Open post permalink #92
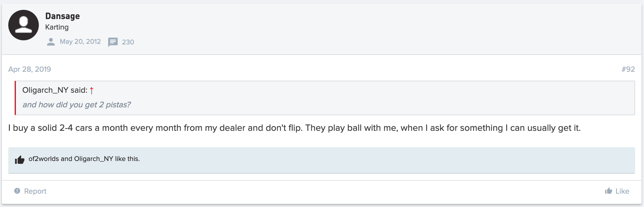Image resolution: width=644 pixels, height=207 pixels. coord(628,69)
